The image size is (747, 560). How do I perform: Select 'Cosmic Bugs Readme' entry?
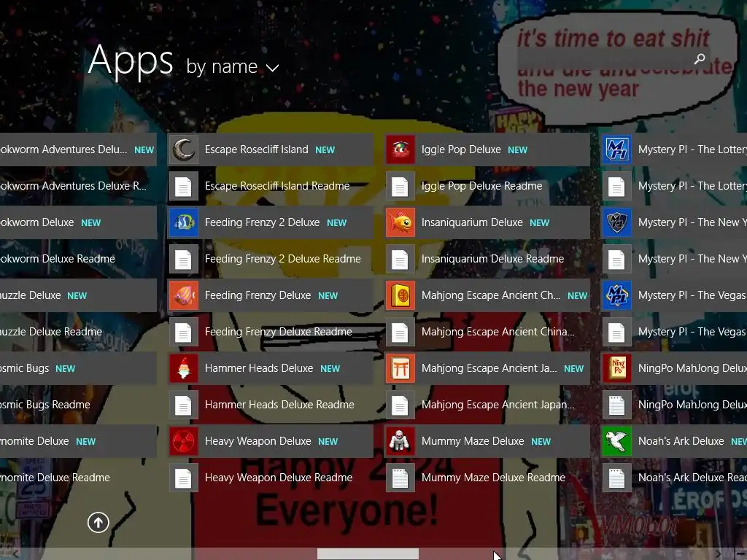point(78,405)
